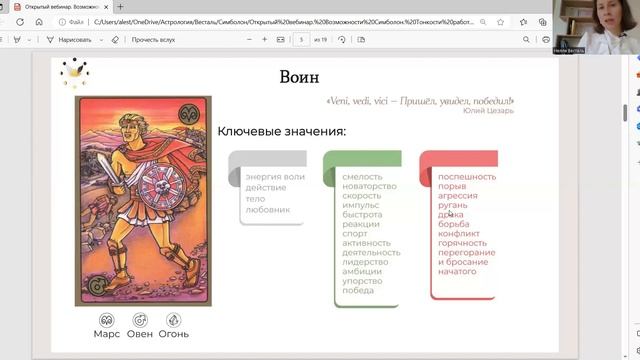Reload the page with the refresh icon
This screenshot has width=640, height=360.
[20, 22]
